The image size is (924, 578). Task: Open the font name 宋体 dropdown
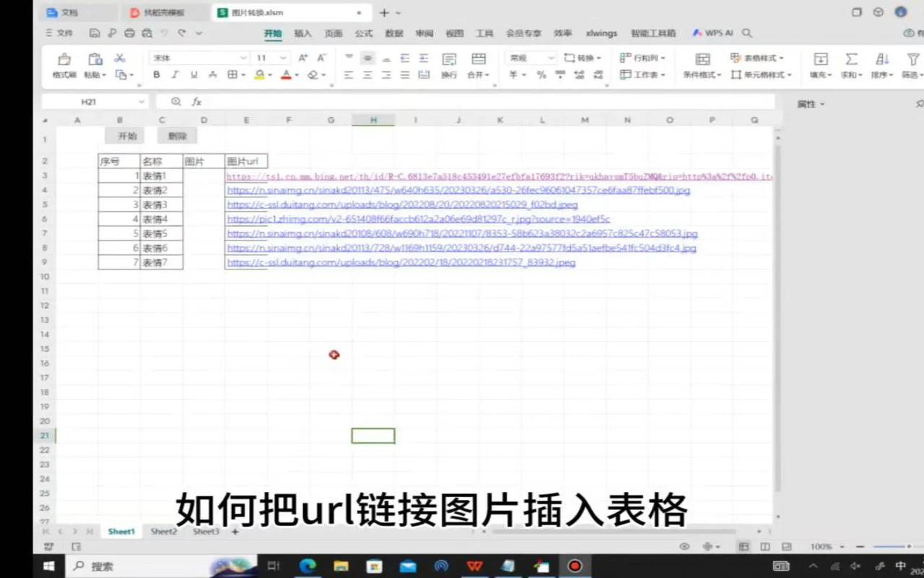tap(243, 58)
